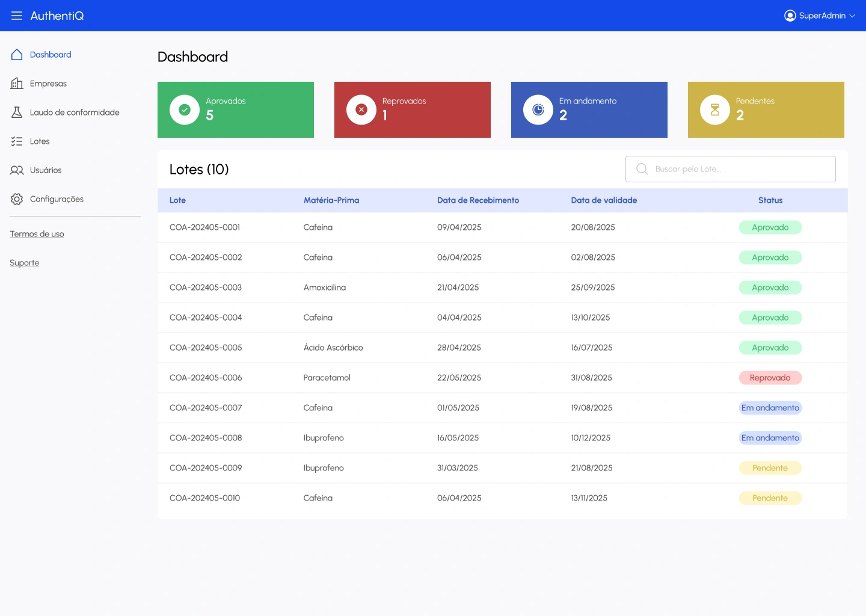Select the Lotes checklist icon
The height and width of the screenshot is (616, 866).
pos(17,141)
